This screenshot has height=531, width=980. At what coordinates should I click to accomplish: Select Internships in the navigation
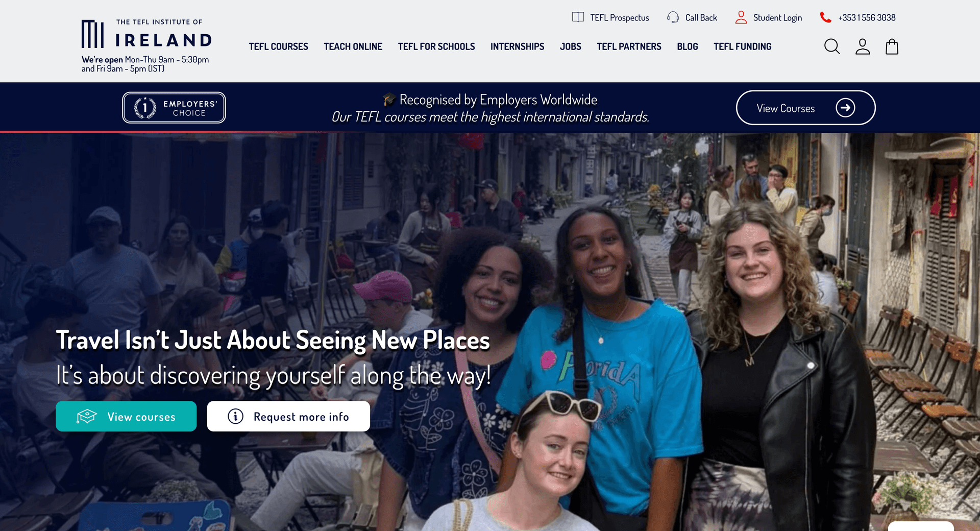(517, 46)
